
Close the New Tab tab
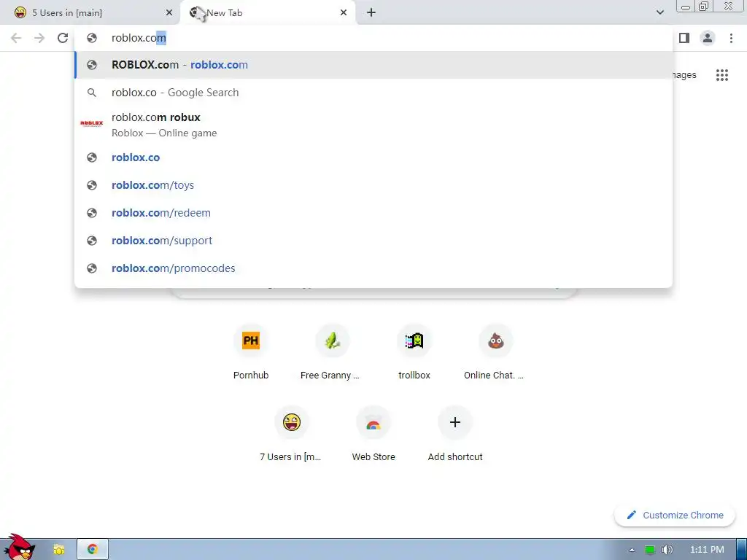pos(344,13)
